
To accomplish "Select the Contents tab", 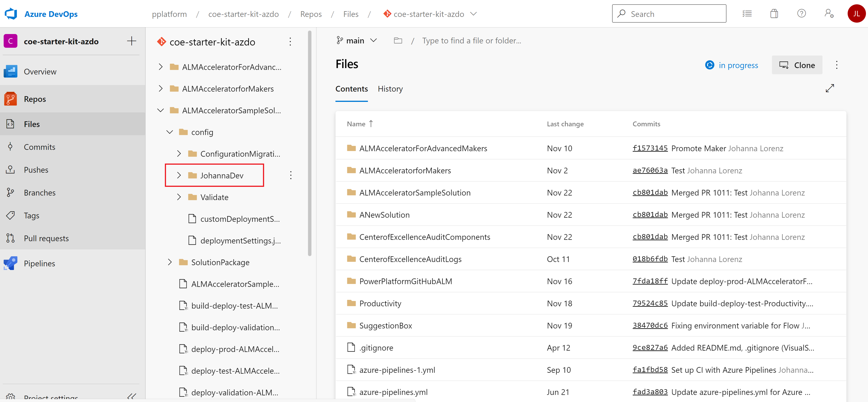I will point(351,88).
